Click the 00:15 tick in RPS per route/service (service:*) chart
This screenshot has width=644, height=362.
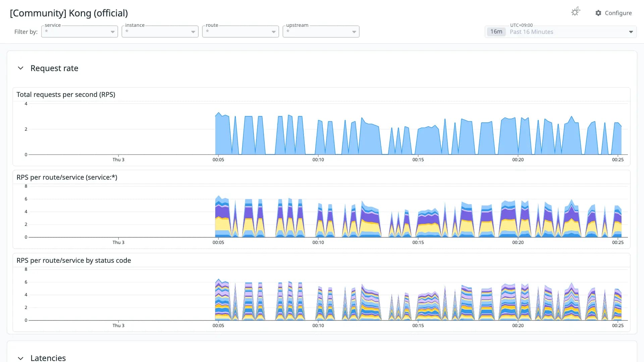pos(418,242)
